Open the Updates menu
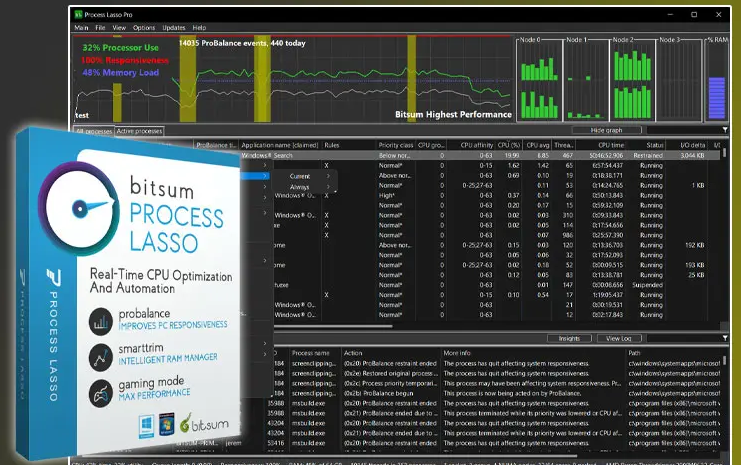 click(173, 28)
